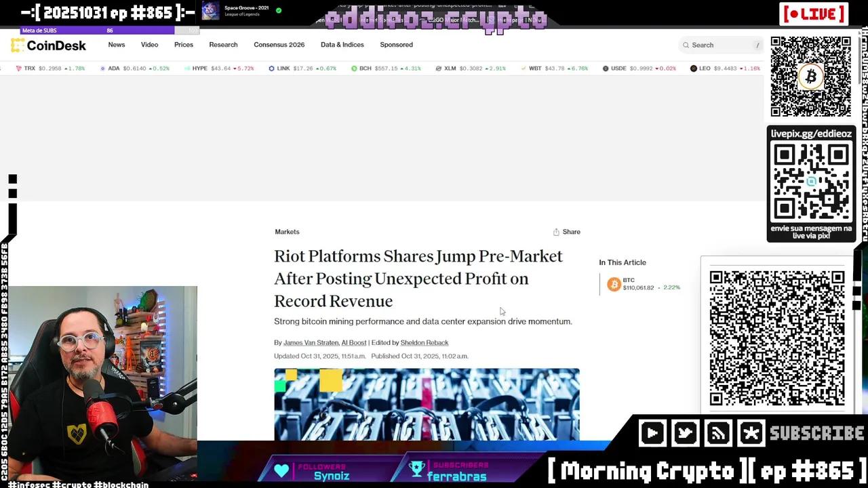
Task: Click the overlay star icon
Action: [751, 434]
